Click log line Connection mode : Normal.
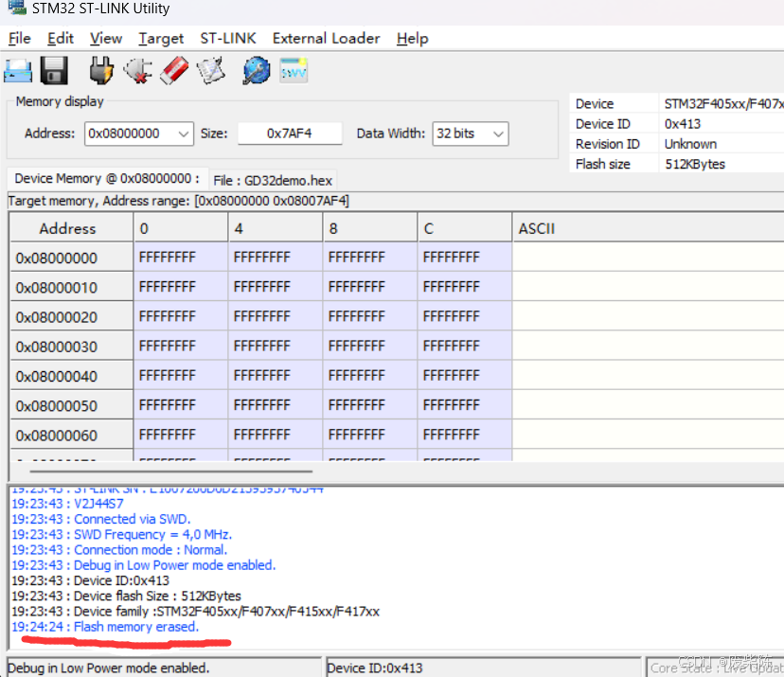Image resolution: width=784 pixels, height=677 pixels. coord(119,550)
